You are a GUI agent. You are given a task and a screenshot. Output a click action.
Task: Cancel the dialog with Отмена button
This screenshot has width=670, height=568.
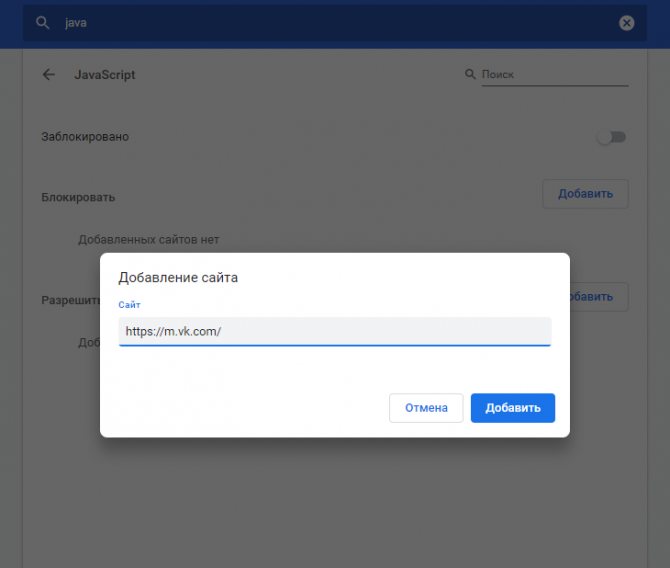tap(426, 408)
